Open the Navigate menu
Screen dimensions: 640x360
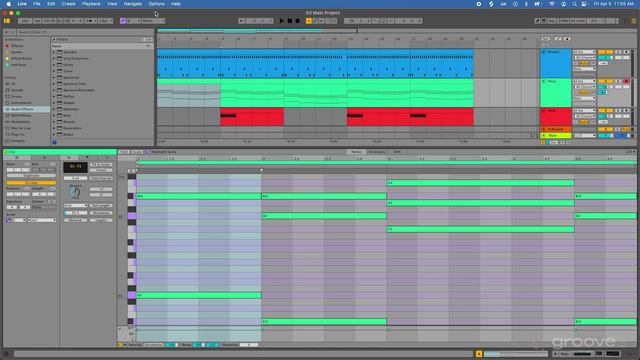[133, 4]
